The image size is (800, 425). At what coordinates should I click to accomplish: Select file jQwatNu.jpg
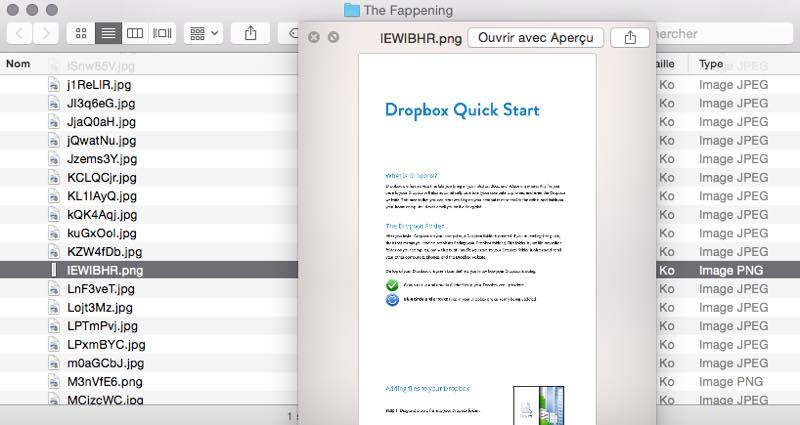pos(102,140)
